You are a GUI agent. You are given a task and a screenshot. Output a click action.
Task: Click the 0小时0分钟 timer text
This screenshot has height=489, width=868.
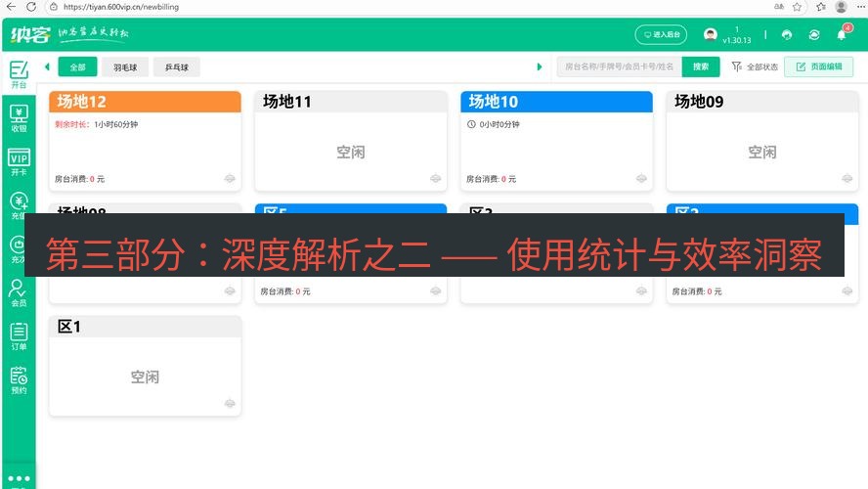pyautogui.click(x=499, y=124)
